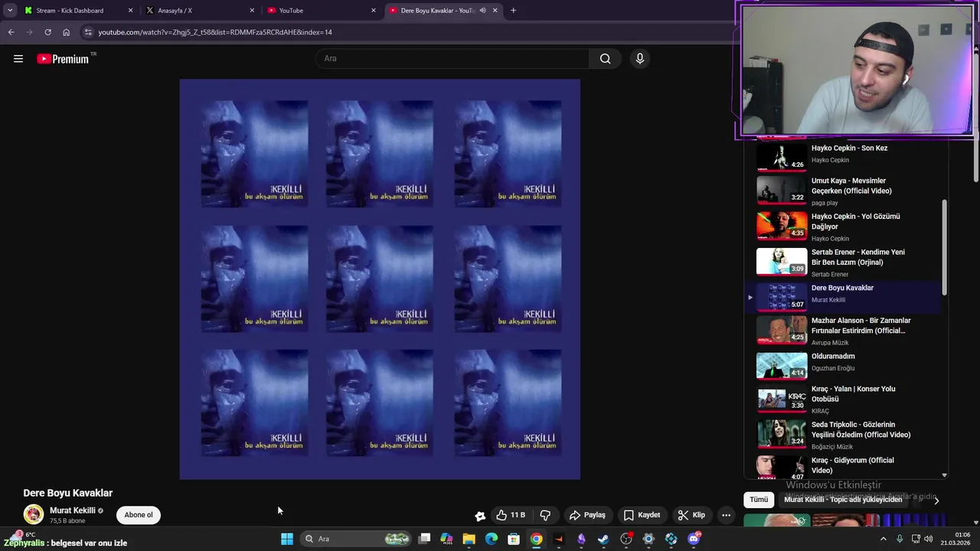The image size is (980, 551).
Task: Click the taskbar Ara search box
Action: point(355,539)
